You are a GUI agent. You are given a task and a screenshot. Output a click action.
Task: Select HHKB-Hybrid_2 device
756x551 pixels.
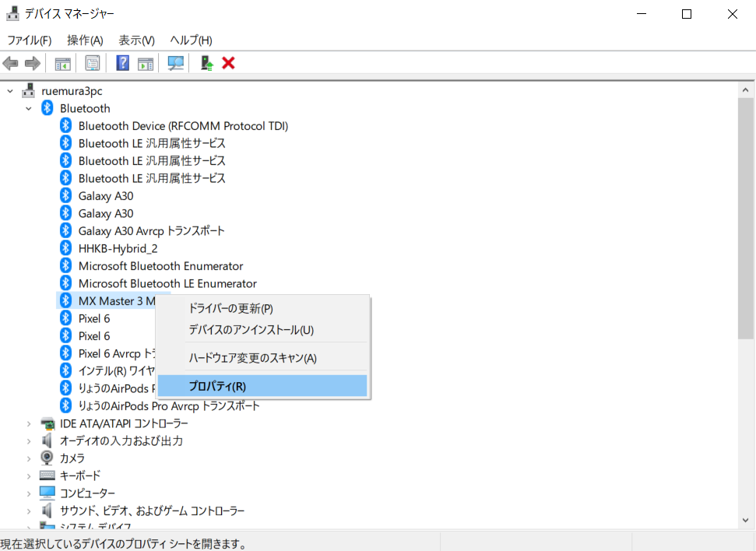point(118,248)
